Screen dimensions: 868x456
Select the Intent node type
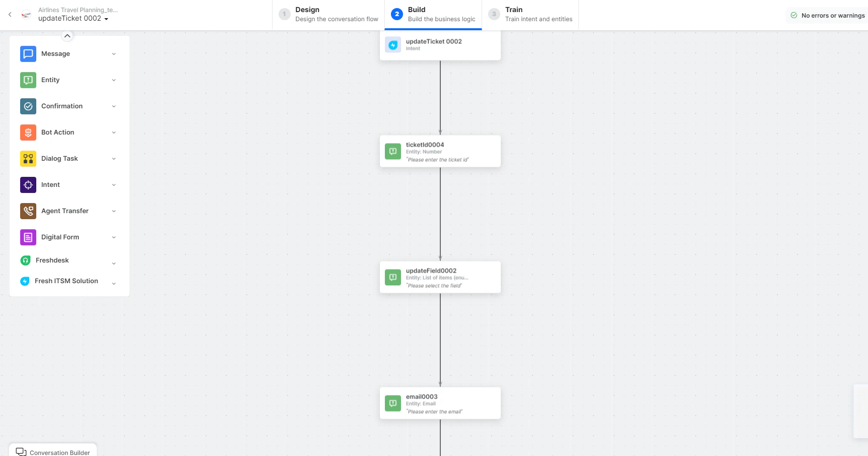[x=50, y=184]
